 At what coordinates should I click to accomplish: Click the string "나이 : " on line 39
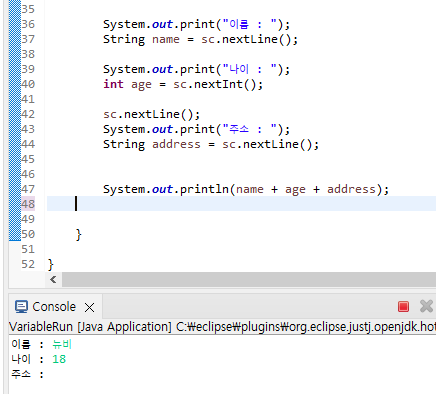(250, 69)
